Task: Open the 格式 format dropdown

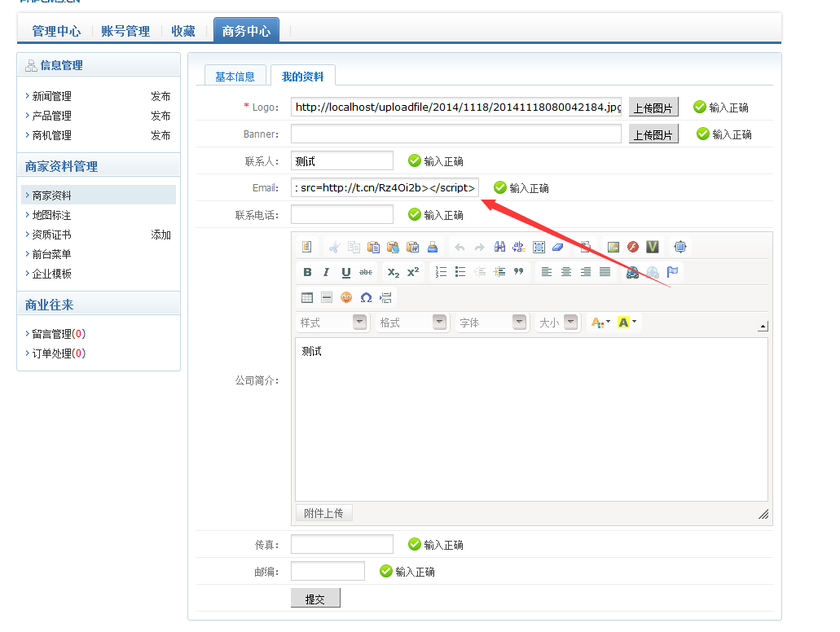Action: pos(412,323)
